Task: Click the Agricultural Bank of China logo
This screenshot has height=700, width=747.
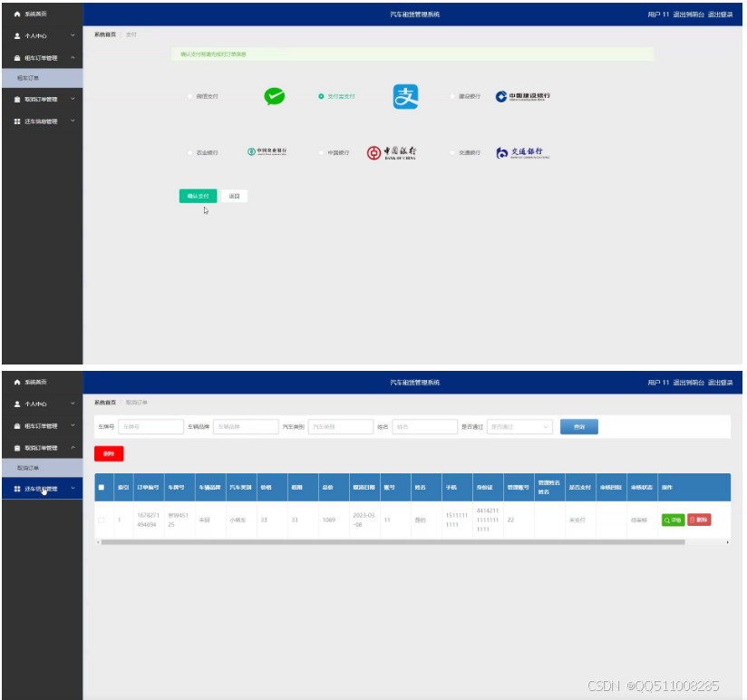Action: (267, 151)
